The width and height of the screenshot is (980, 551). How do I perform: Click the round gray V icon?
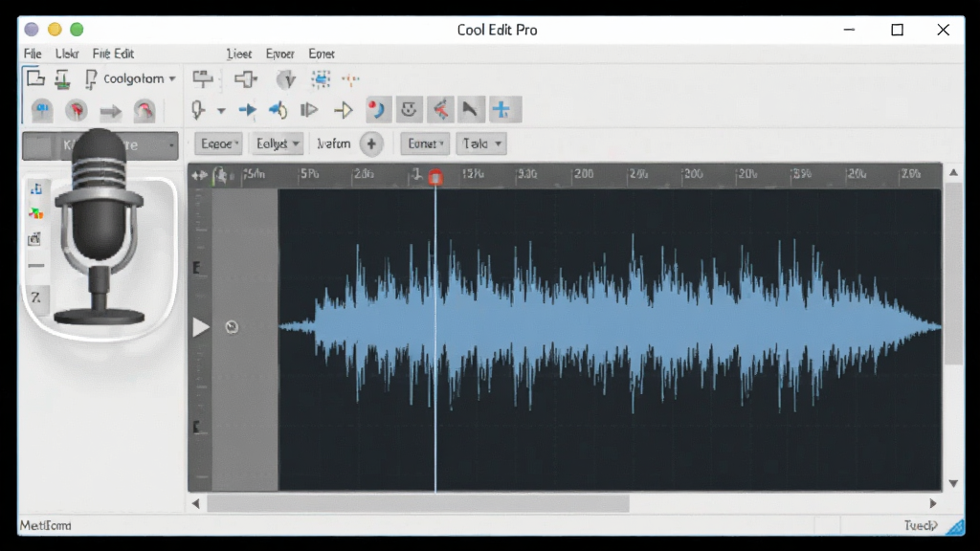(x=286, y=79)
